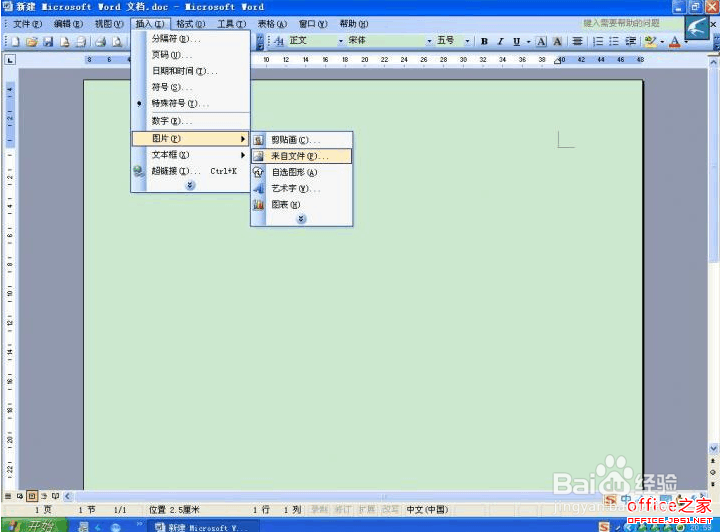Open the 表格 menu

272,24
